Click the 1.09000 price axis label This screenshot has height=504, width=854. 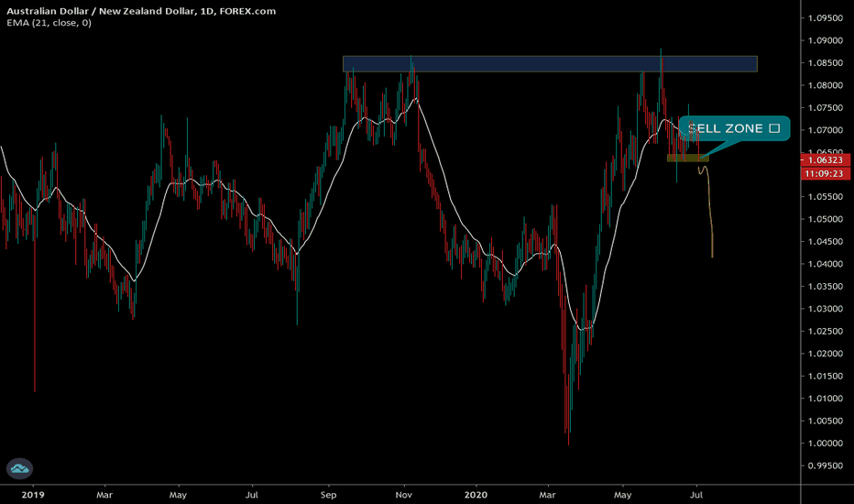coord(825,40)
